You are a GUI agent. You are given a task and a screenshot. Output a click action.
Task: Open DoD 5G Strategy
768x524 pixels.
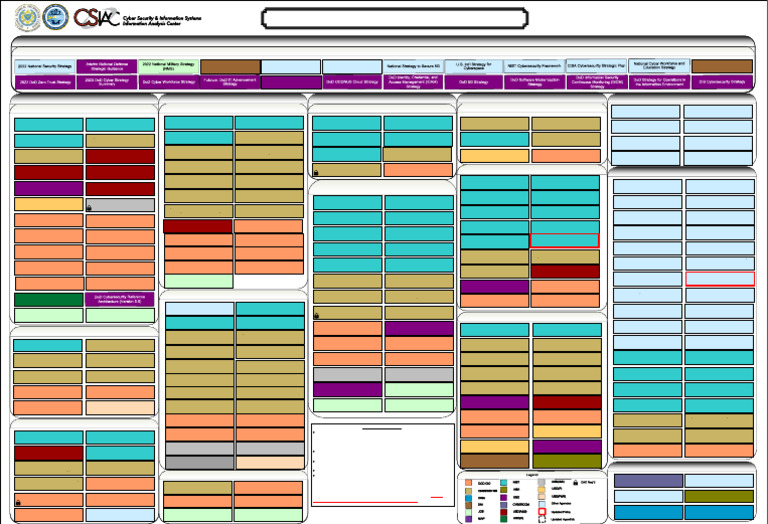click(x=474, y=82)
